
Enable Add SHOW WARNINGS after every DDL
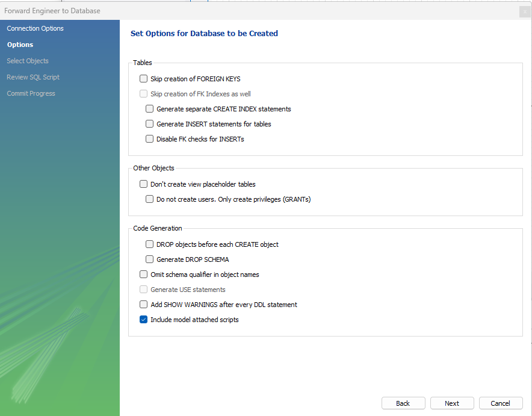click(143, 305)
